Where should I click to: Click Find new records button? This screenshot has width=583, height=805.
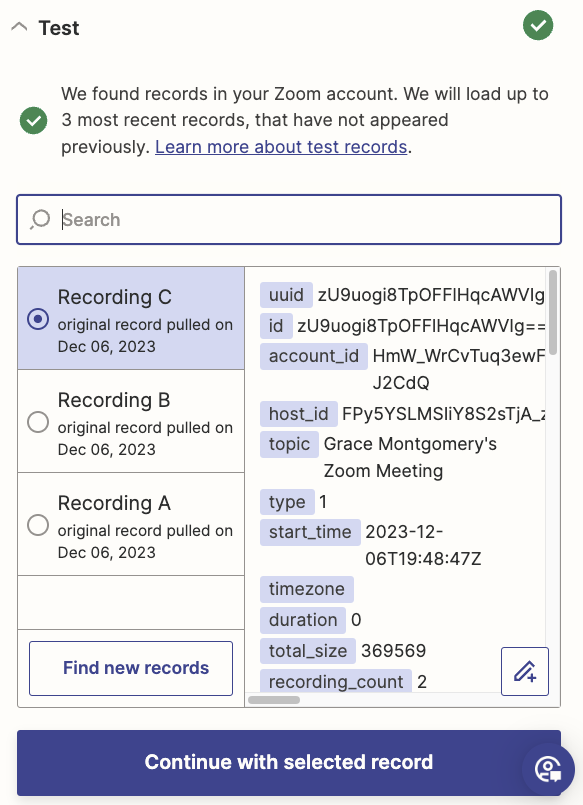tap(131, 668)
